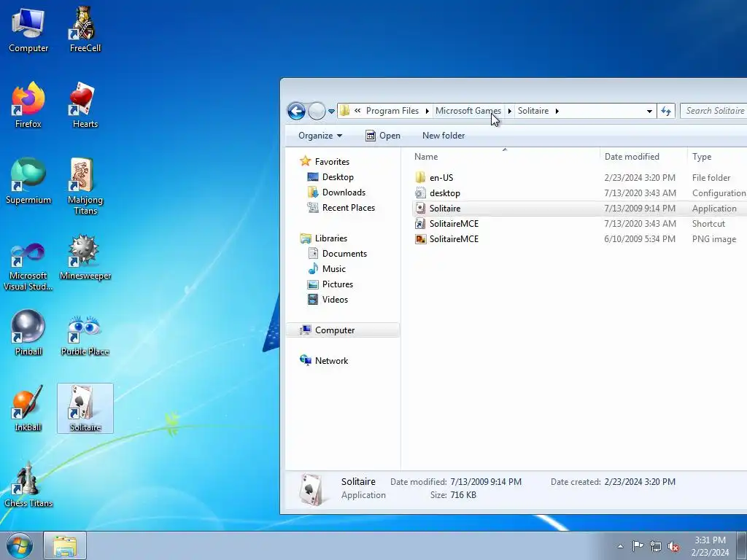Select the Solitaire application file
Image resolution: width=747 pixels, height=560 pixels.
click(444, 209)
